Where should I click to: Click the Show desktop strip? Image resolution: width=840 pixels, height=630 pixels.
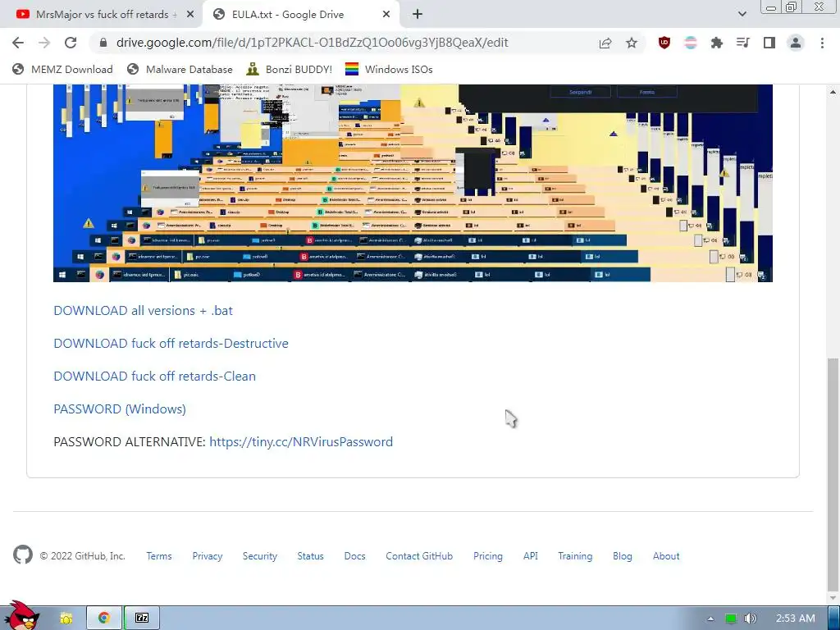point(833,619)
